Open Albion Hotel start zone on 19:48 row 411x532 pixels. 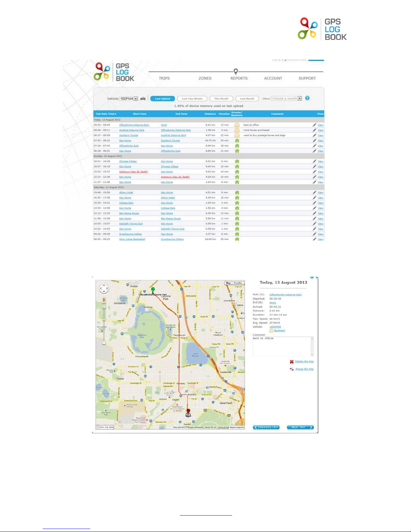point(126,193)
